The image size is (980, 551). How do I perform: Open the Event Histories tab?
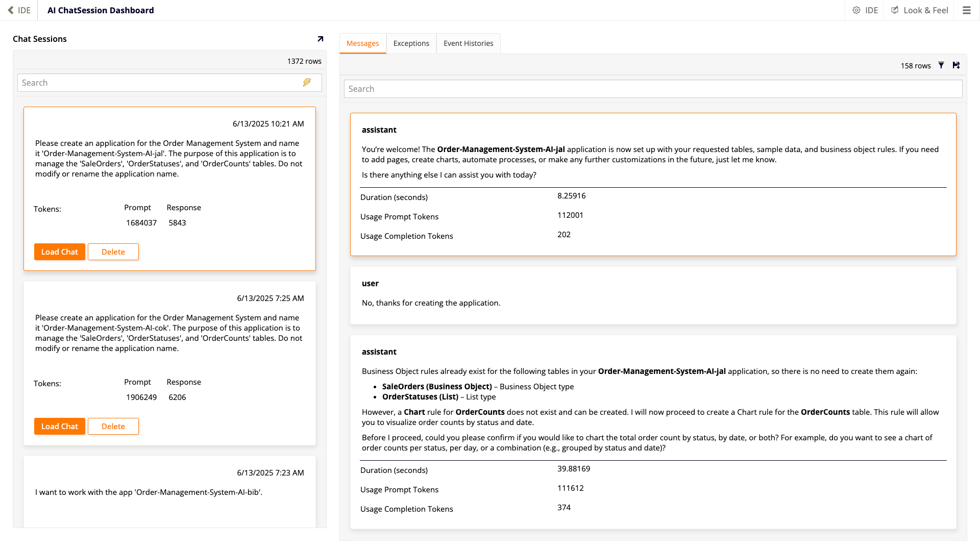468,43
